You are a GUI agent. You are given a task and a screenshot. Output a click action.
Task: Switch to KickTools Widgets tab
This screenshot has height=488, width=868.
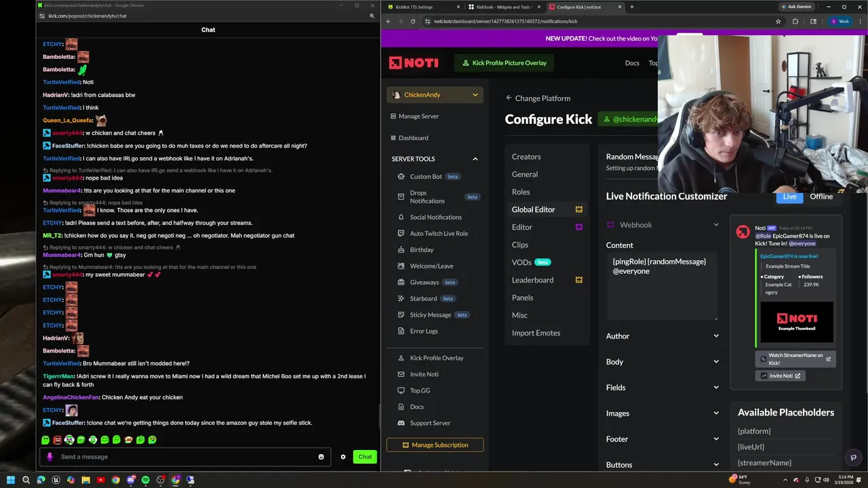point(503,7)
